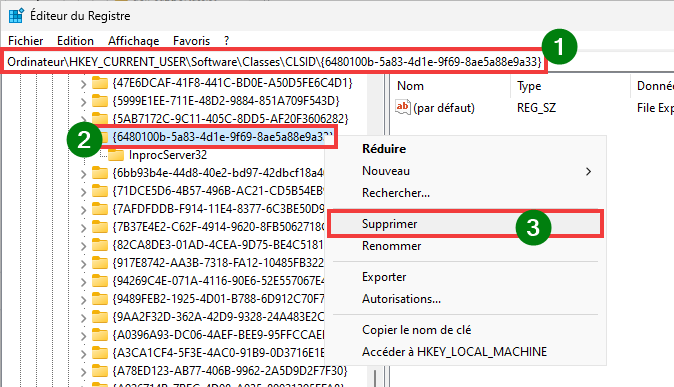Click the ab string value icon

click(403, 107)
